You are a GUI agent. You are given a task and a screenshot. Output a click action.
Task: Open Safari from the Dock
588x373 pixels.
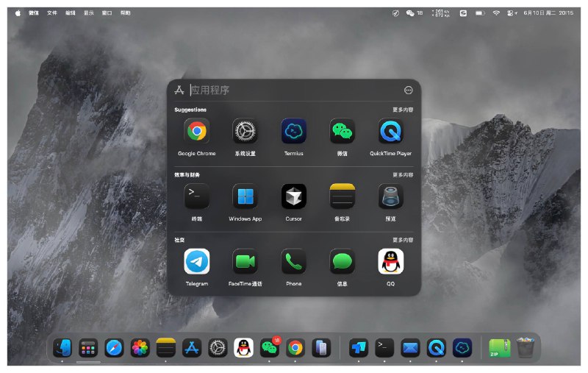click(114, 348)
